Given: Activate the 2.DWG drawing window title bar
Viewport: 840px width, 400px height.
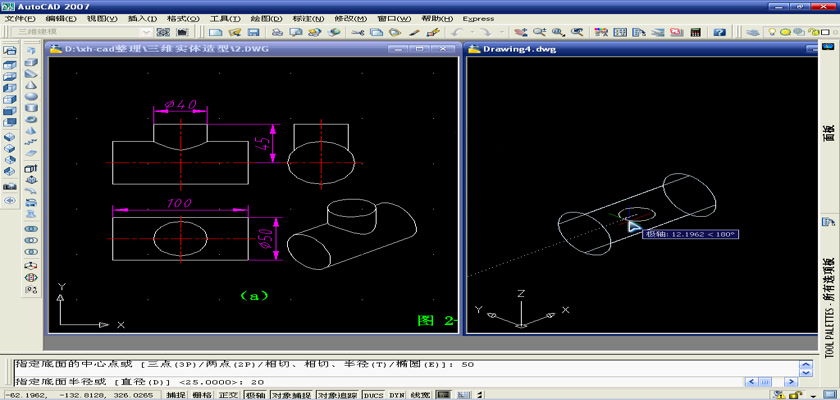Looking at the screenshot, I should point(252,49).
